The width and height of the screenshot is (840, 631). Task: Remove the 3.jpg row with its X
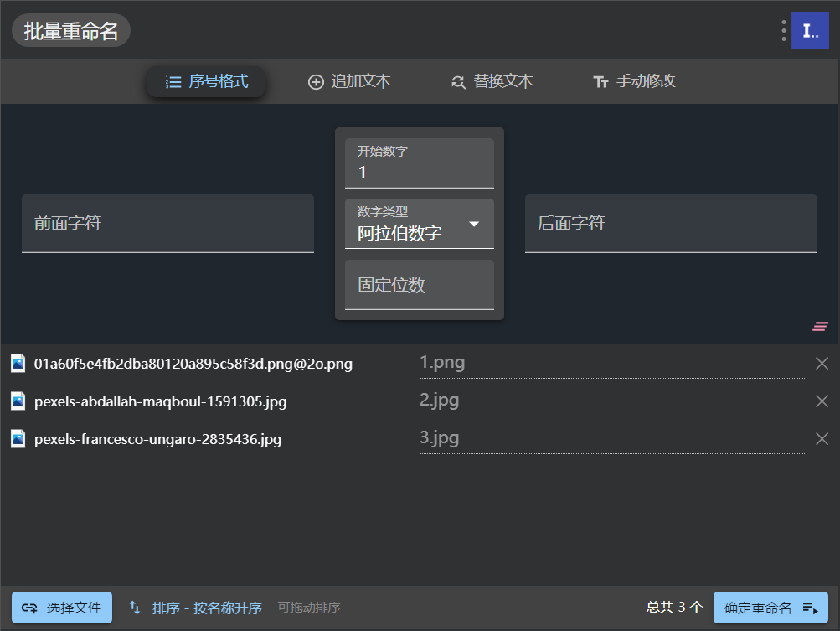click(822, 439)
